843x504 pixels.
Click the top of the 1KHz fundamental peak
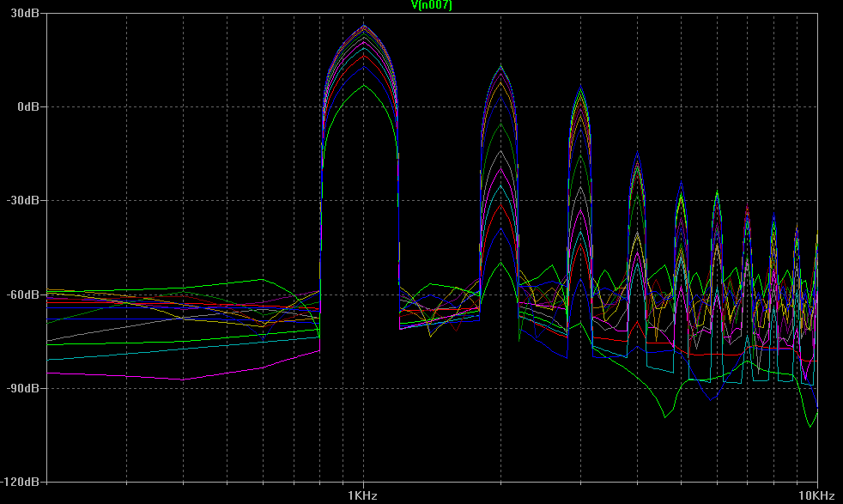point(364,27)
